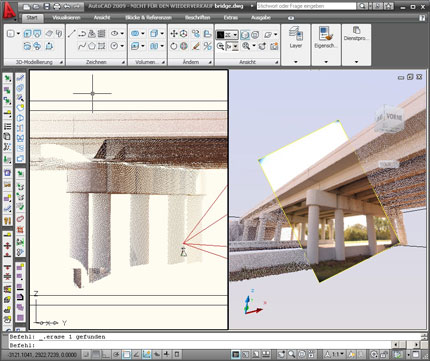The width and height of the screenshot is (430, 361).
Task: Expand the Layer panel dropdown arrow
Action: point(296,62)
